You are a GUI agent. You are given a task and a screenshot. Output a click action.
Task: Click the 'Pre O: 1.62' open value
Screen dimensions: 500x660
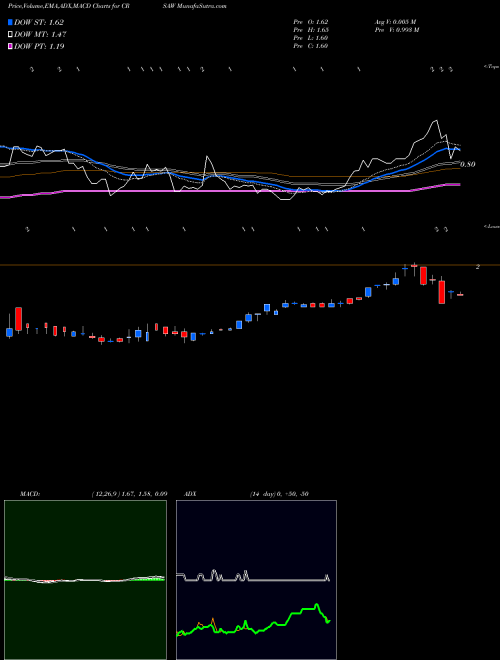click(x=311, y=22)
